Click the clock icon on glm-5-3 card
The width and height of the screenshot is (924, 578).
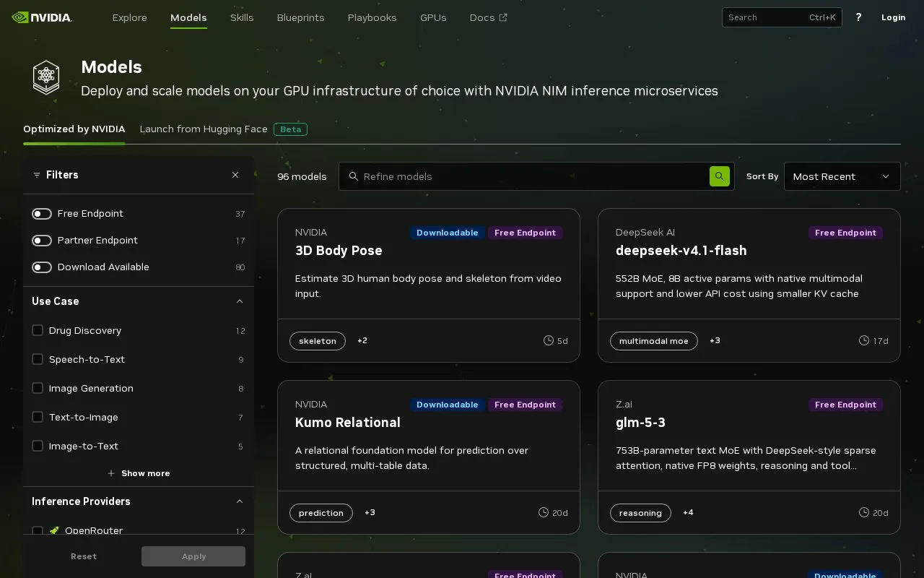(x=864, y=512)
